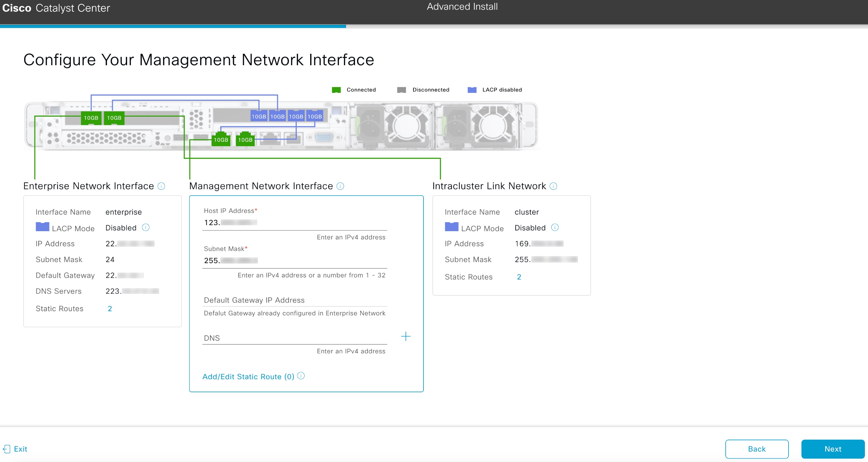This screenshot has height=462, width=868.
Task: Open Enterprise Static Routes via the 2 link
Action: (110, 308)
